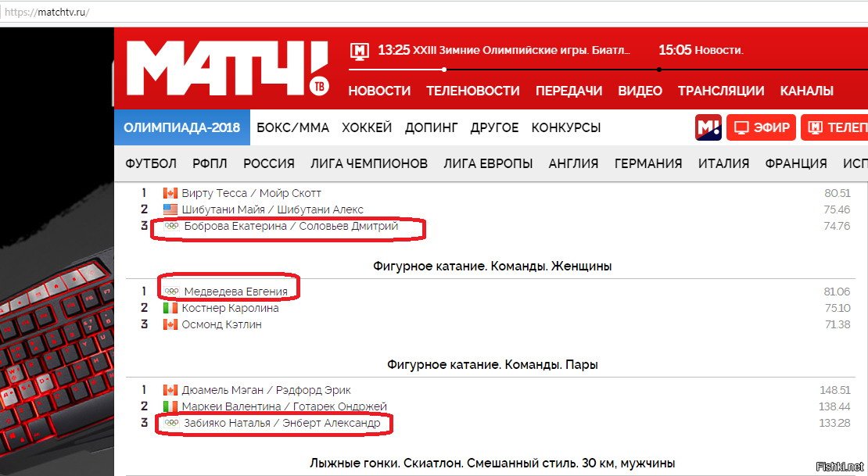Open the ФУТБОЛ subsection
The height and width of the screenshot is (476, 868).
click(x=151, y=164)
